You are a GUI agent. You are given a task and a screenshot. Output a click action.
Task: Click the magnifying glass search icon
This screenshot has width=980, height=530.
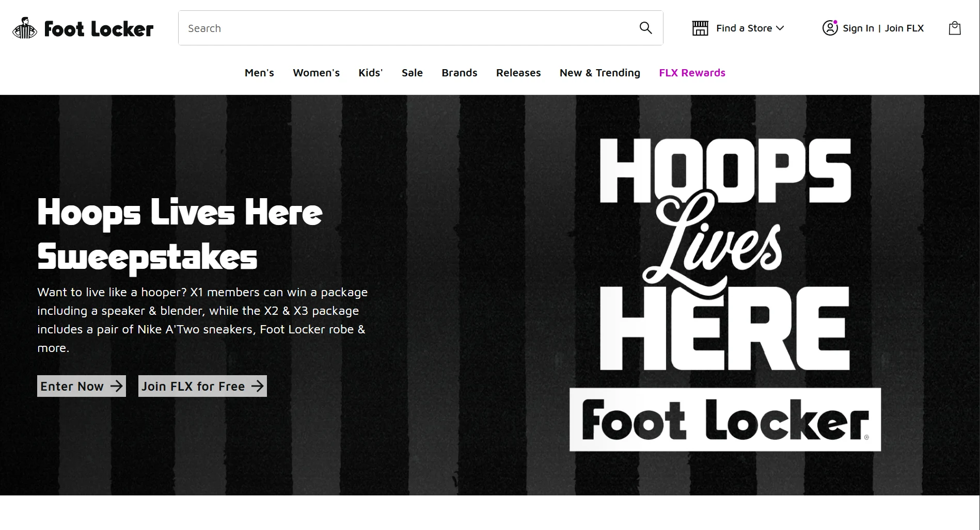coord(645,28)
